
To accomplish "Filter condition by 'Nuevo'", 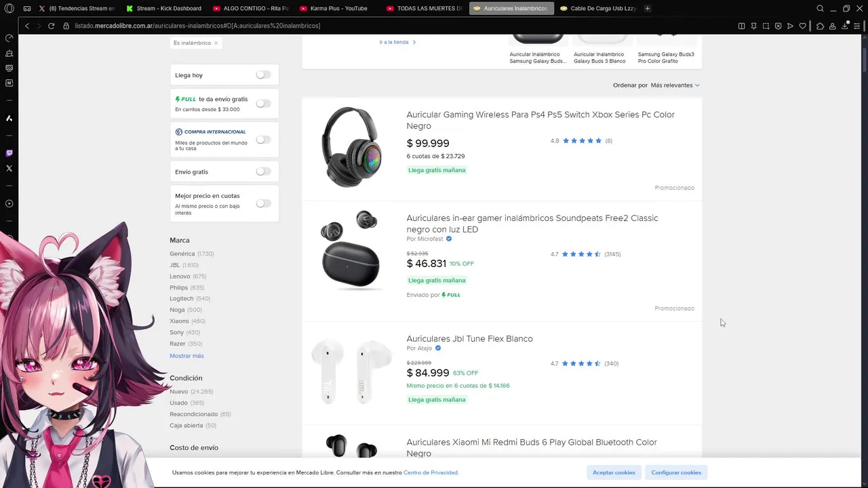I will [x=178, y=392].
